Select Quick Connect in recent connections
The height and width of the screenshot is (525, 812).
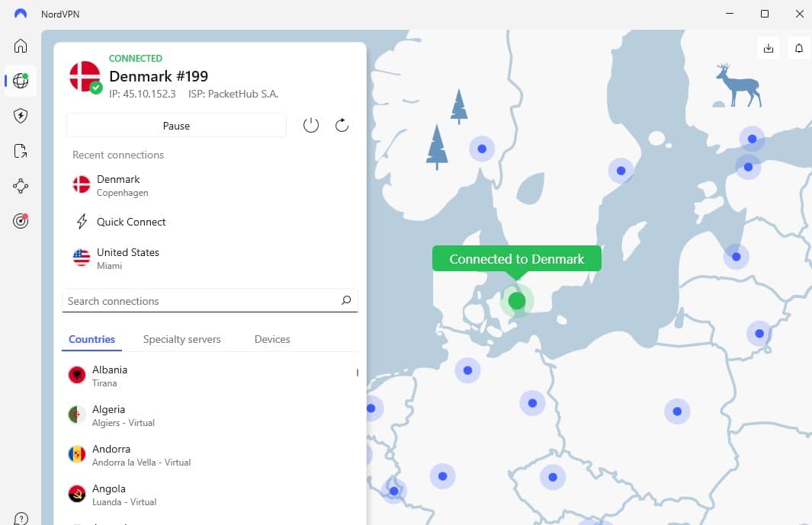click(210, 222)
